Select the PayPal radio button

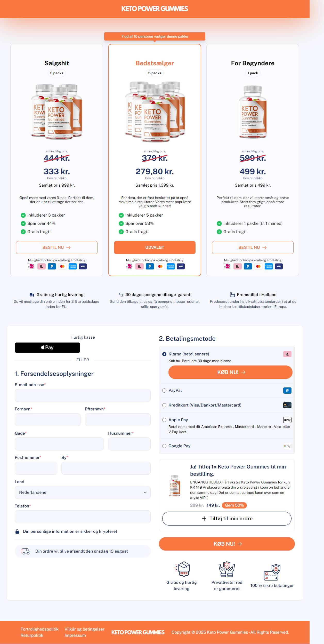point(164,391)
